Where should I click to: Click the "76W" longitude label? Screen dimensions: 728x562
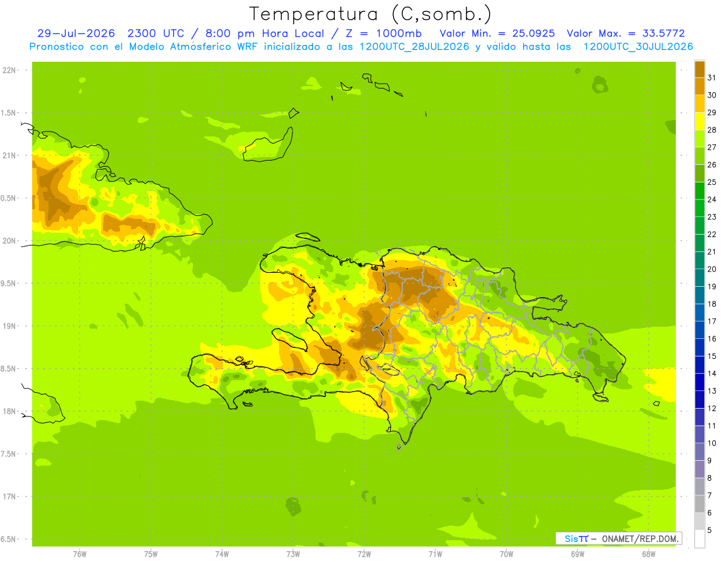point(79,554)
